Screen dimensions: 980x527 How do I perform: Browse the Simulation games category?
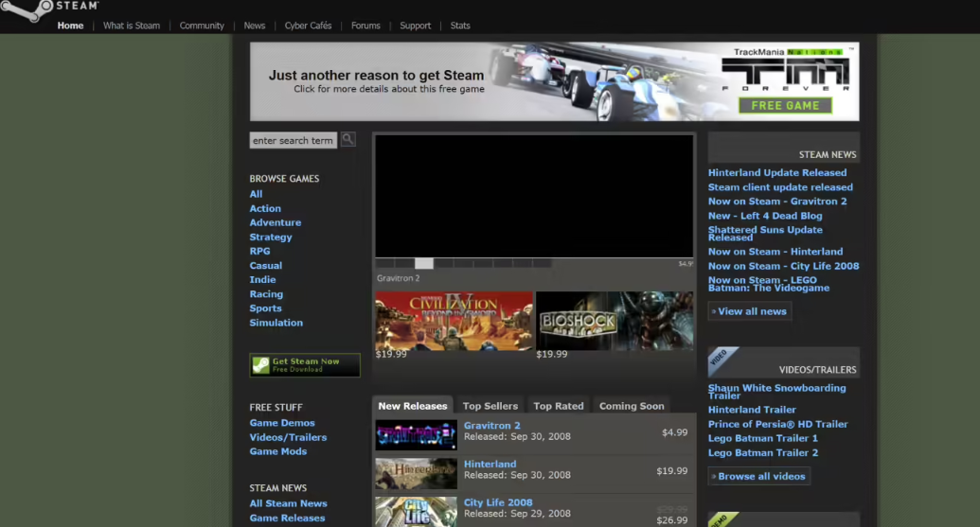pos(276,323)
